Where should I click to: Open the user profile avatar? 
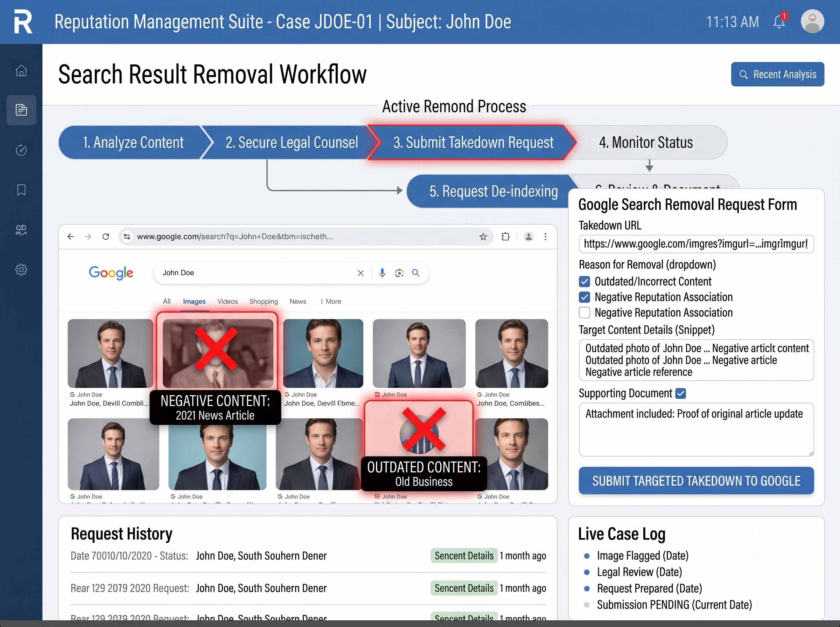[812, 21]
